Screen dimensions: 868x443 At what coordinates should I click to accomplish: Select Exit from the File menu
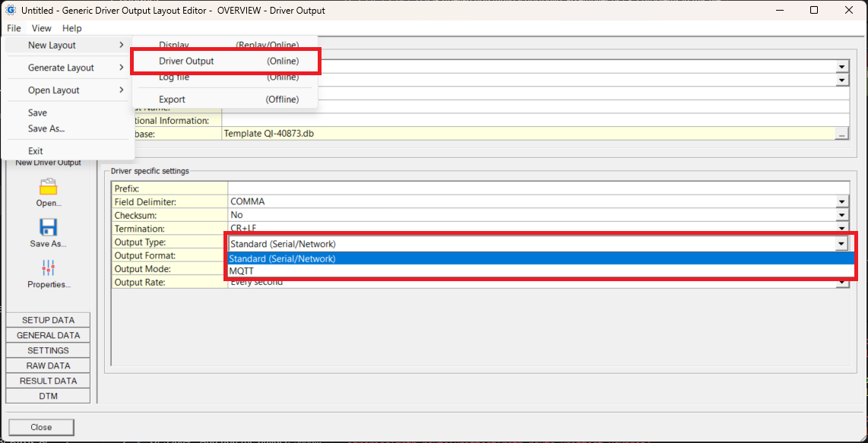[36, 150]
